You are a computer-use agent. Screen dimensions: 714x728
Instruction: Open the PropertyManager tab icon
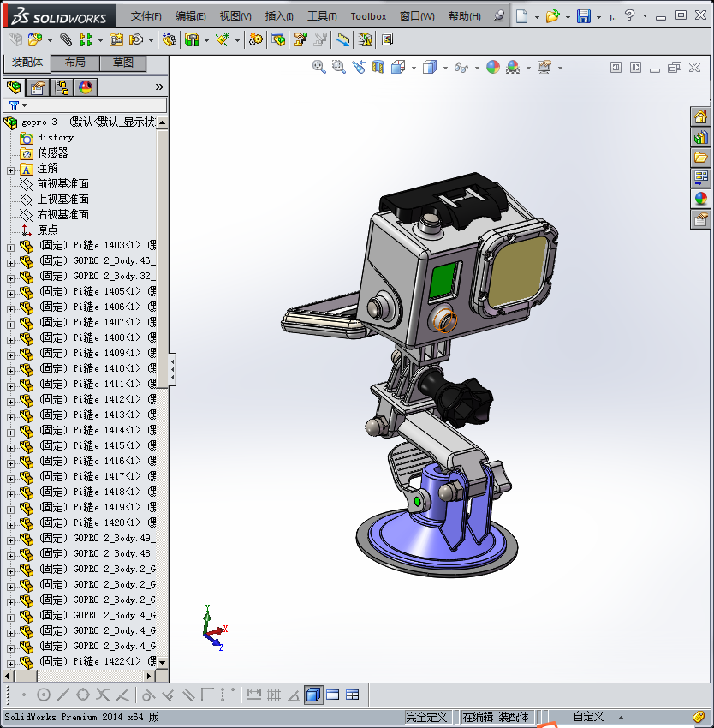pos(38,87)
